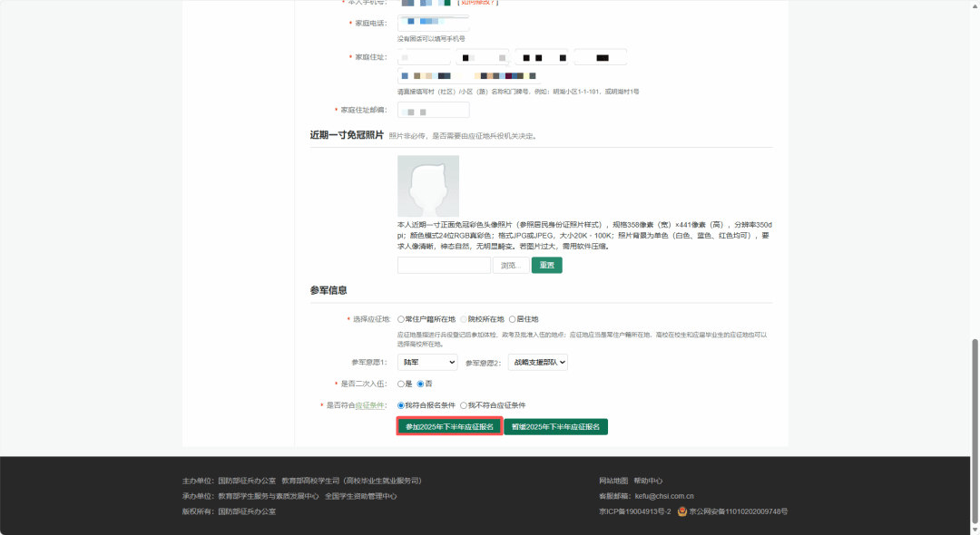The image size is (980, 535).
Task: Click the 家庭住址邮编 input field
Action: pos(433,110)
